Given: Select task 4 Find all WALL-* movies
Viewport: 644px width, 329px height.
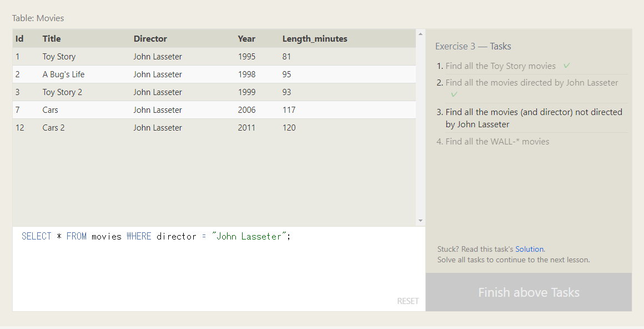Looking at the screenshot, I should [x=497, y=142].
